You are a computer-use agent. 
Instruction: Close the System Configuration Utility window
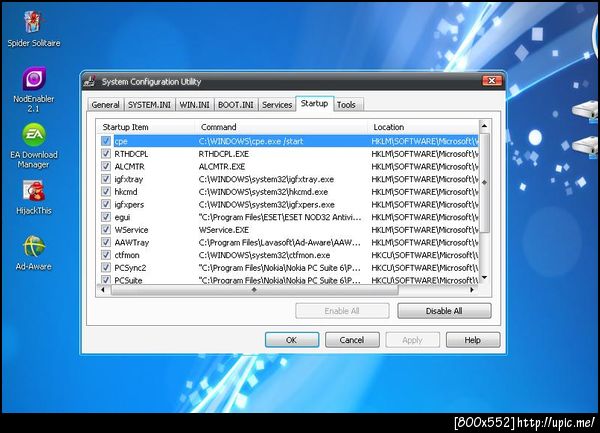pyautogui.click(x=492, y=80)
